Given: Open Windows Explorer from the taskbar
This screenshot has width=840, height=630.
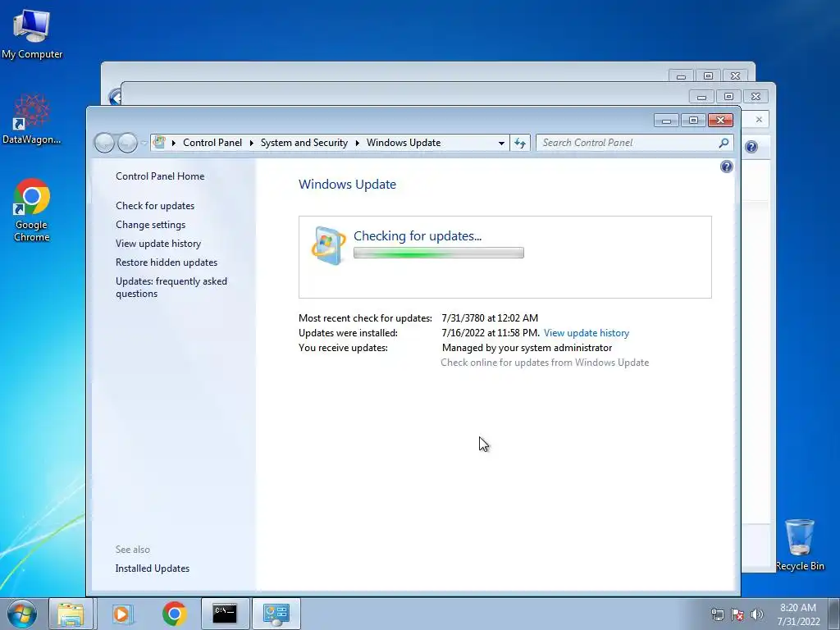Looking at the screenshot, I should point(71,614).
